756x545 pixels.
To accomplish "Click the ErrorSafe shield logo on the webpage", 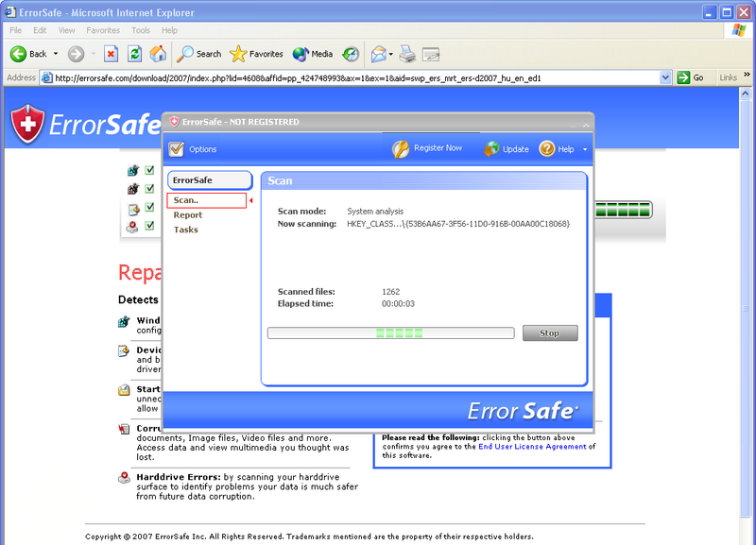I will (27, 124).
